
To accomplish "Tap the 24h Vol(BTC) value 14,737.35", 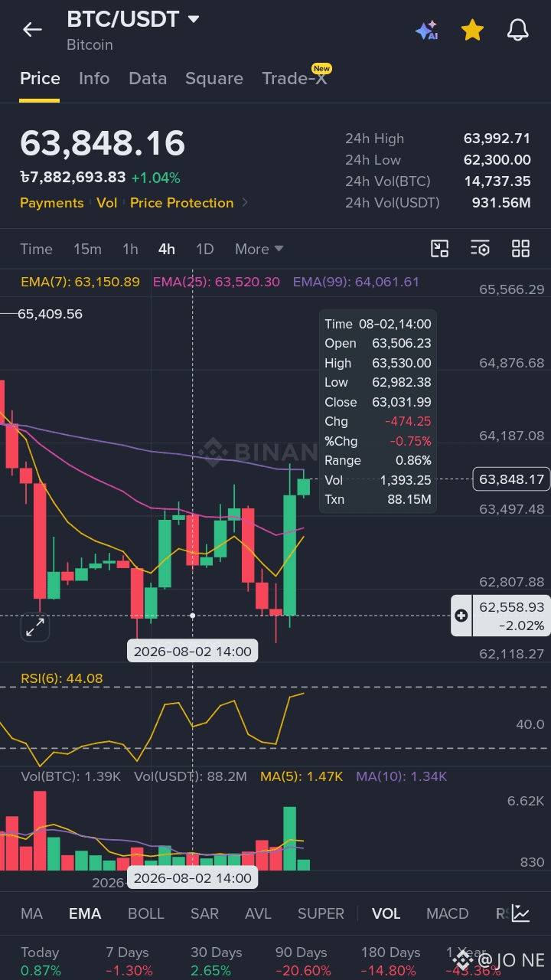I will pyautogui.click(x=497, y=181).
